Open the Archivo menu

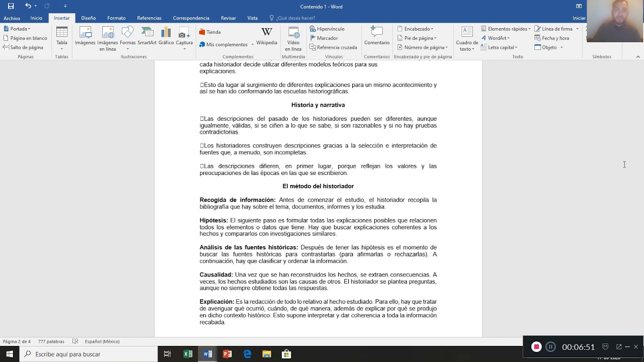(12, 18)
